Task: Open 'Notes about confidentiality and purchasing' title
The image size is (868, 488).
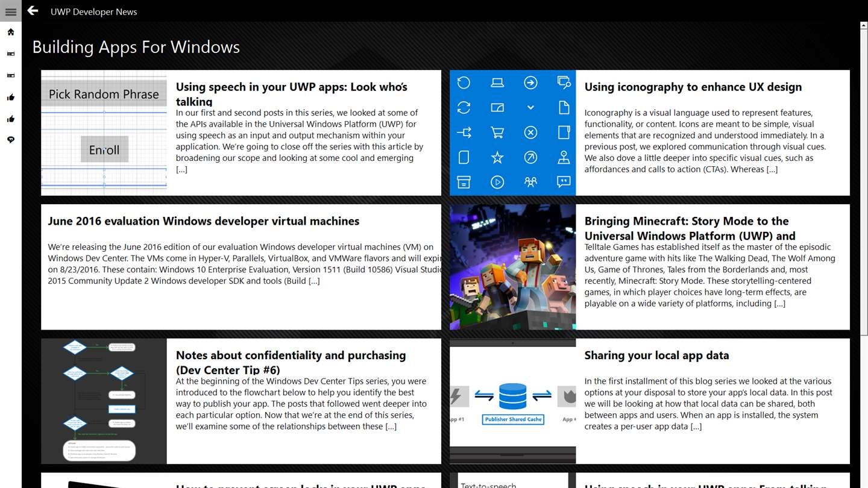Action: [291, 362]
